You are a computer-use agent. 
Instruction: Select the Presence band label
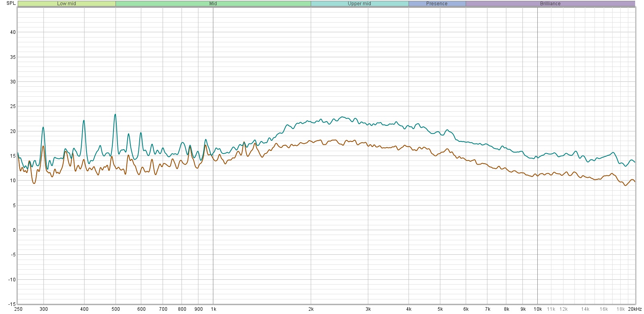[x=437, y=4]
